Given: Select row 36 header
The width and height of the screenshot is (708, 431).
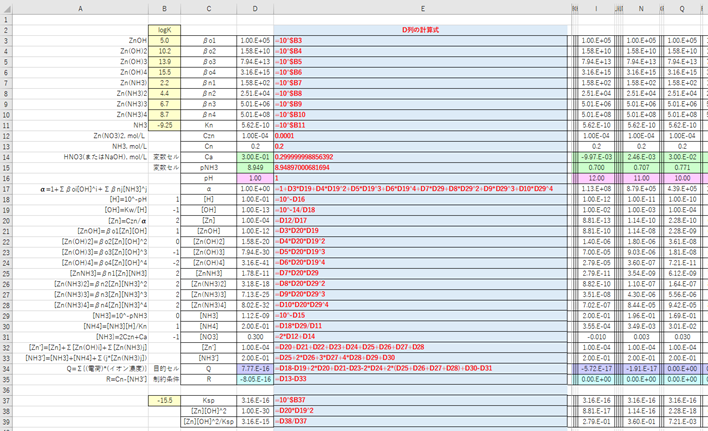Looking at the screenshot, I should [x=6, y=390].
